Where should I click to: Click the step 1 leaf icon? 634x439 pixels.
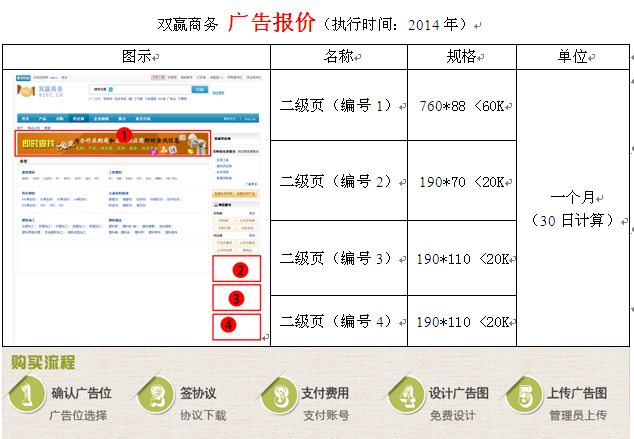click(26, 394)
